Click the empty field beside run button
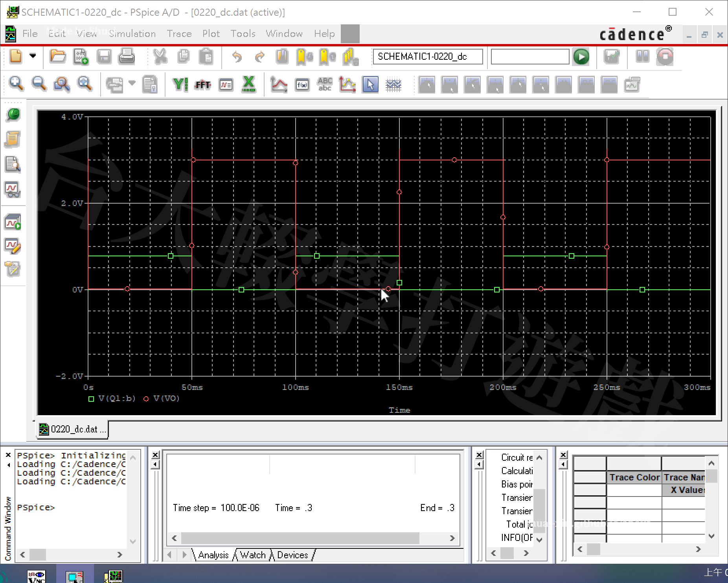 pos(530,57)
